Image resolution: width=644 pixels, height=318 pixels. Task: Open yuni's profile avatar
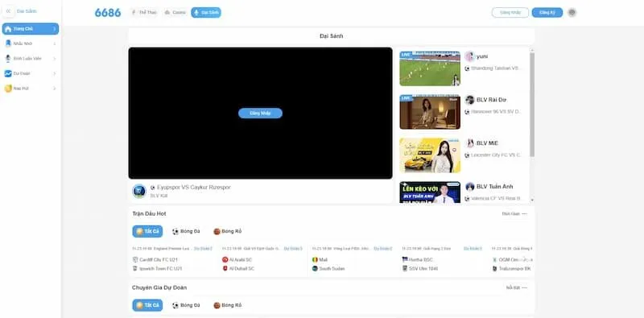point(470,56)
